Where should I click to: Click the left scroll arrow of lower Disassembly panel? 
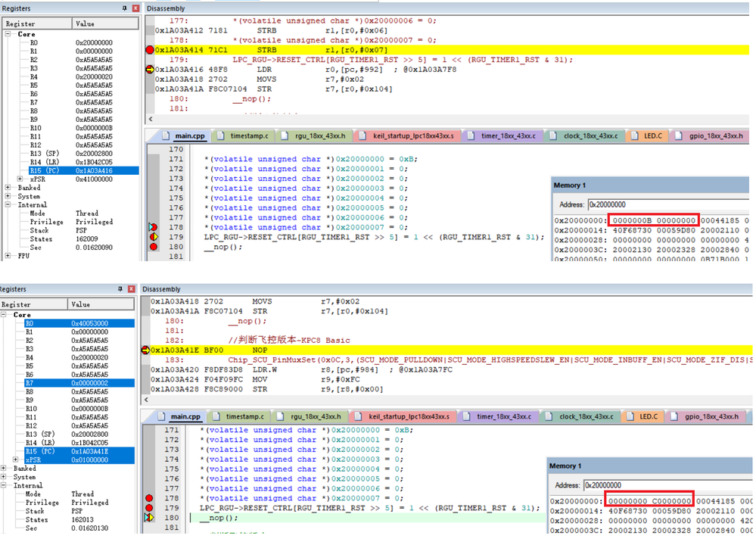coord(146,400)
